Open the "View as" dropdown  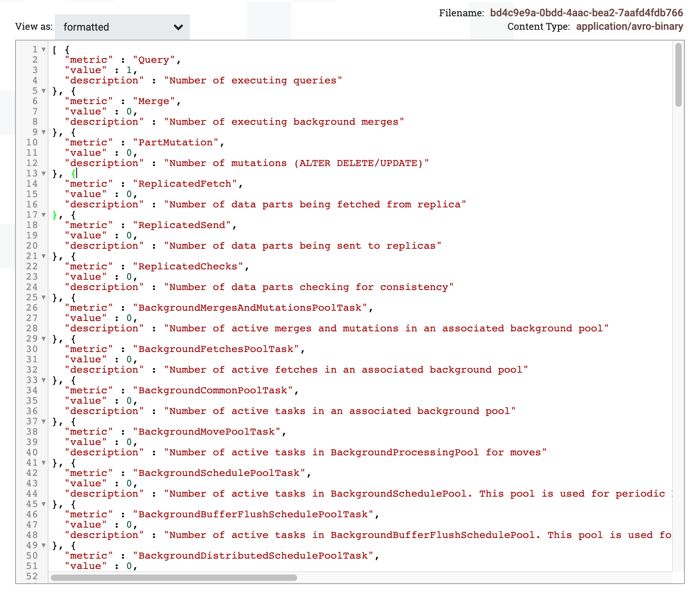coord(178,27)
